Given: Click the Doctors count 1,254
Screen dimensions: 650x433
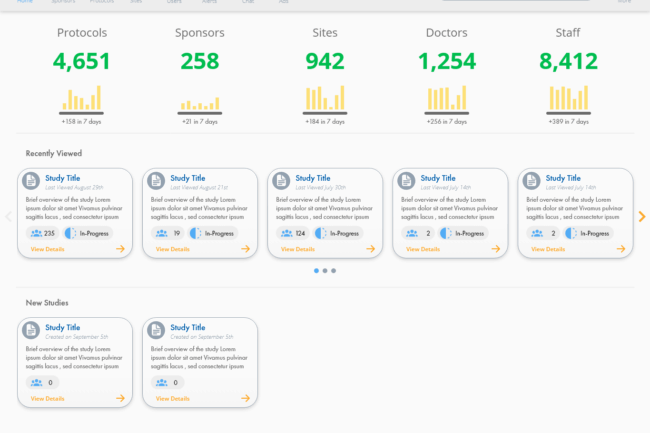Looking at the screenshot, I should (x=446, y=62).
